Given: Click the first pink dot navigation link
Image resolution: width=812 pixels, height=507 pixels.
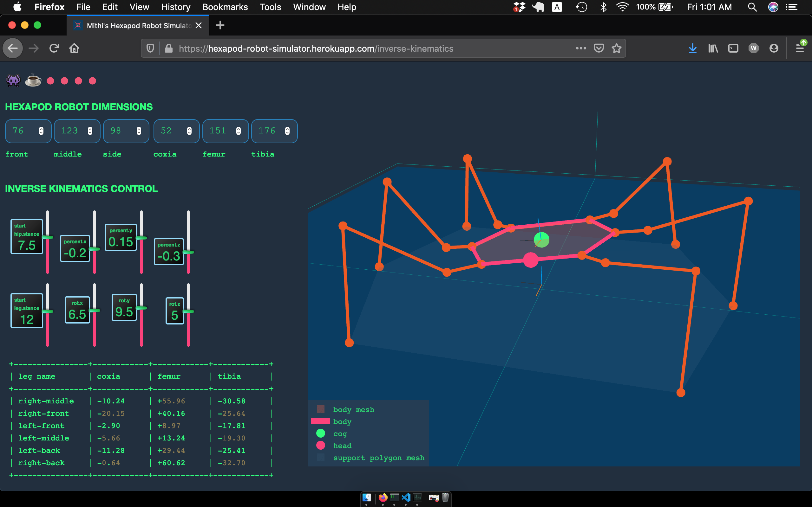Looking at the screenshot, I should click(x=50, y=81).
